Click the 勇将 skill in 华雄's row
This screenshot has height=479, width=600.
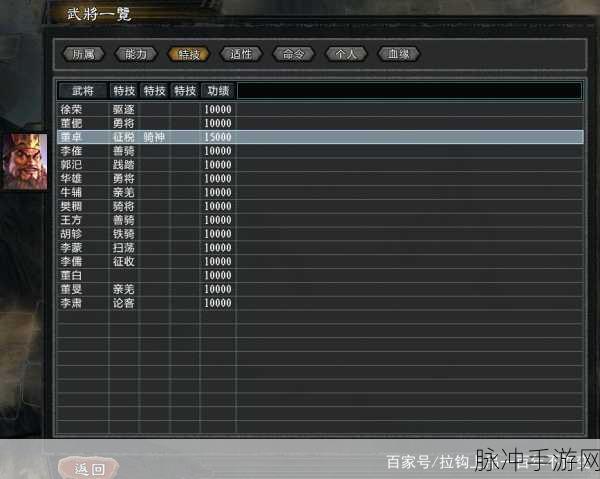[124, 179]
